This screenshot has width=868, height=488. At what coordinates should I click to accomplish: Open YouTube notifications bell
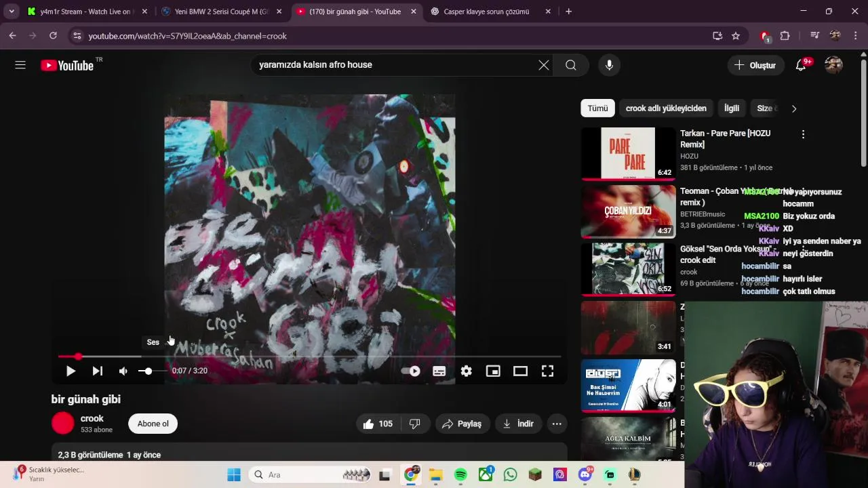tap(801, 65)
